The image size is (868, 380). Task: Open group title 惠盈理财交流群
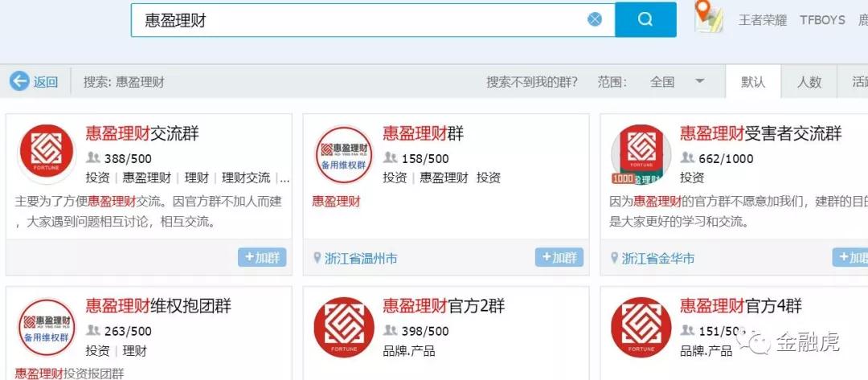142,133
